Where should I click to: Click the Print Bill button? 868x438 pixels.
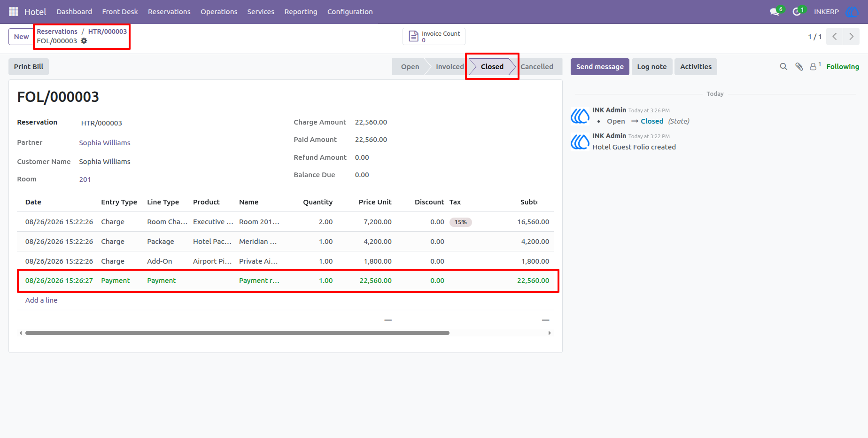tap(29, 67)
